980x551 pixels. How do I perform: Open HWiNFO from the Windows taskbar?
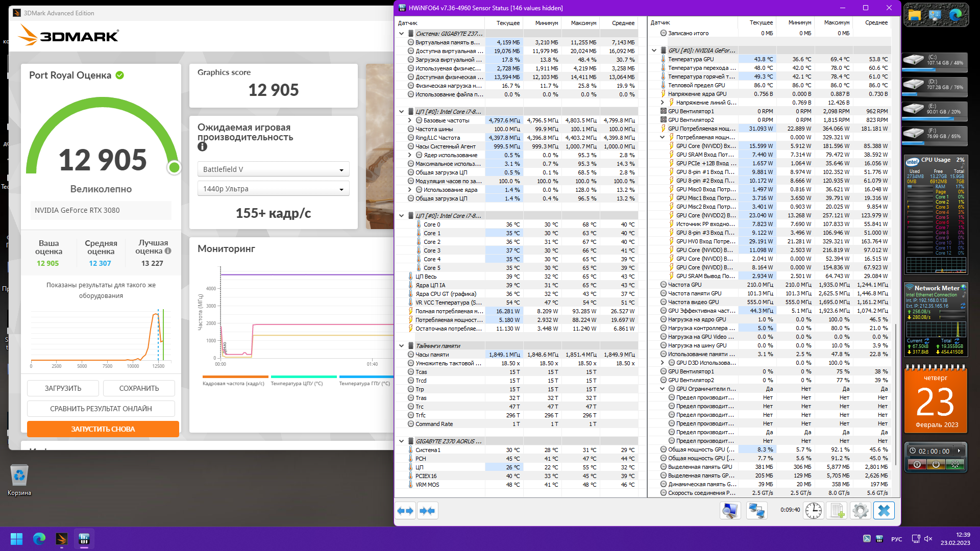point(84,539)
